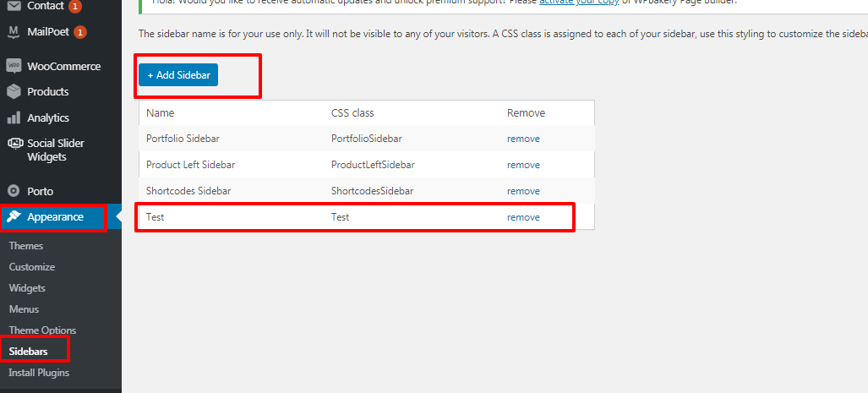868x393 pixels.
Task: Click the MailPoet notification badge
Action: coord(80,33)
